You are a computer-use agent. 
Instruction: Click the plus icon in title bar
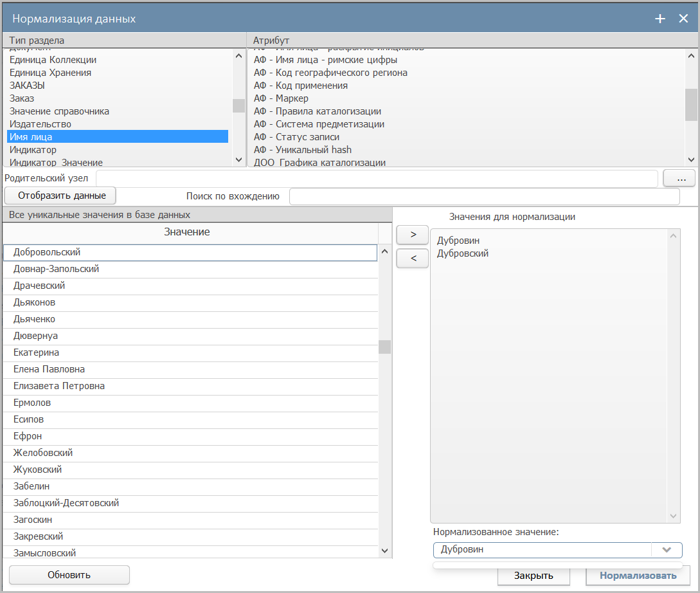660,19
